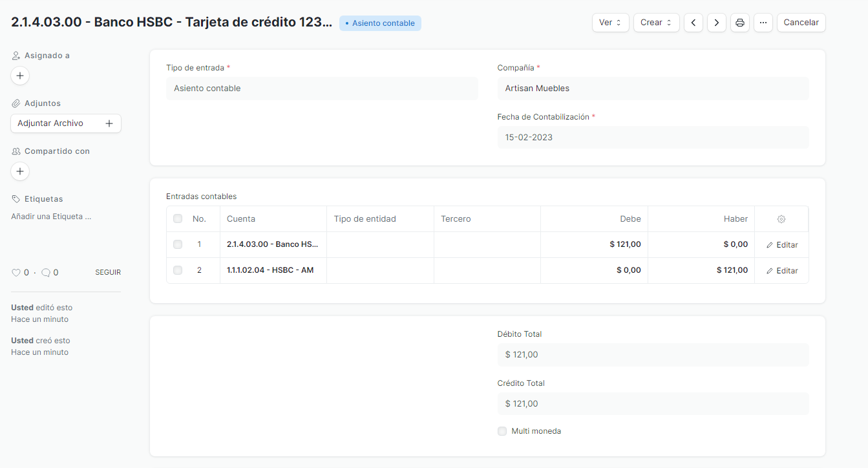Click the people icon beside Compartido con

pos(16,151)
